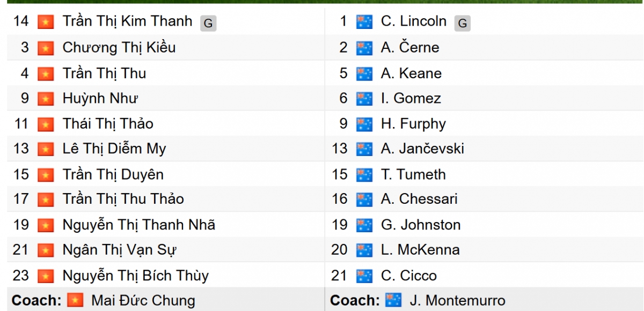
Task: Open Thái Thị Thảo player page
Action: tap(108, 124)
